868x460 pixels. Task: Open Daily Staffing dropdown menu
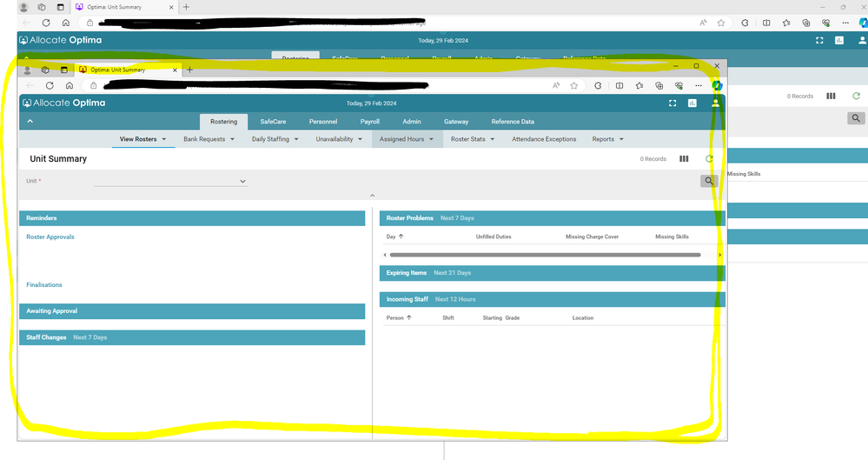coord(275,139)
